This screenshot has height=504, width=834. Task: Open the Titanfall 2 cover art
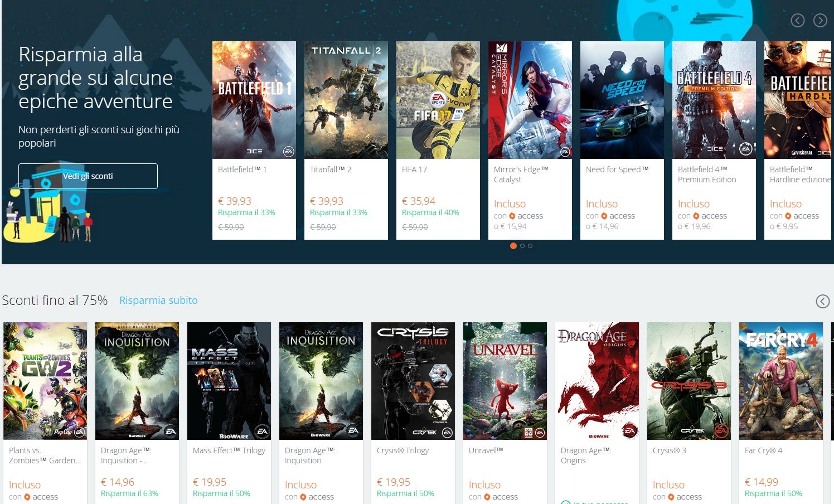pos(346,100)
